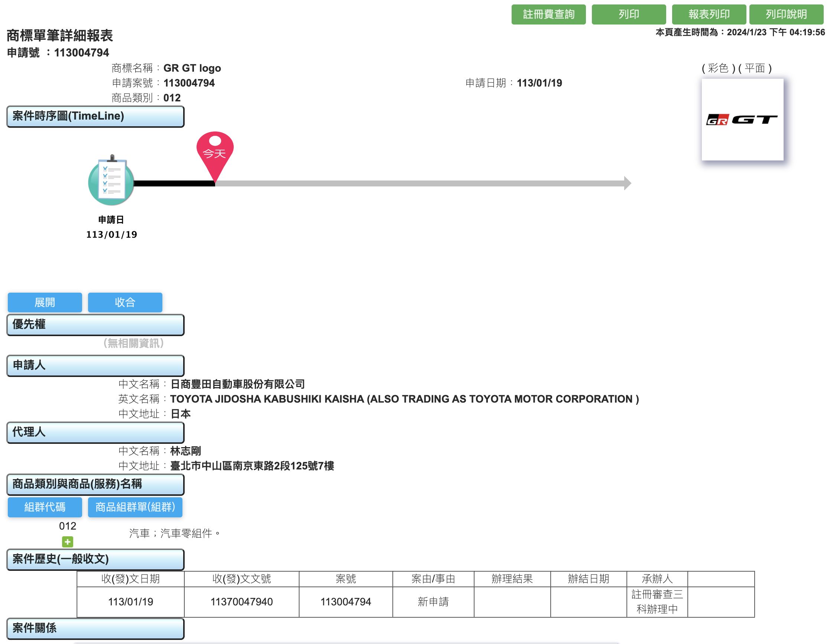The width and height of the screenshot is (833, 644).
Task: Click the 商標單筆詳細報表 page title
Action: [60, 35]
